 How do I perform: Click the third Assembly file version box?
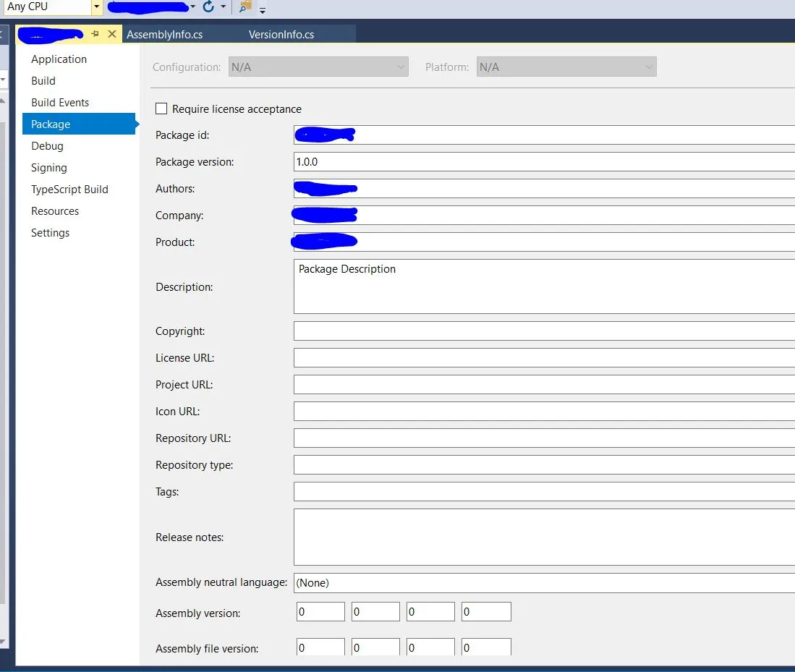(430, 647)
